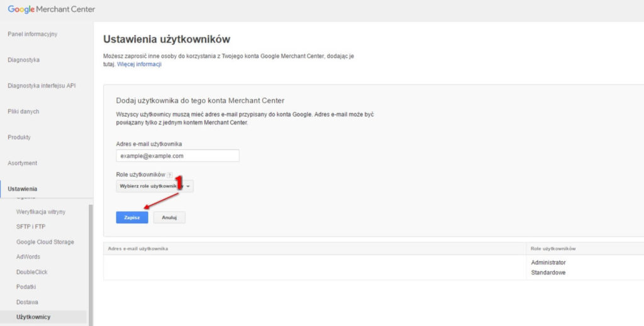Click the help icon beside Role użytkowników

[x=170, y=174]
